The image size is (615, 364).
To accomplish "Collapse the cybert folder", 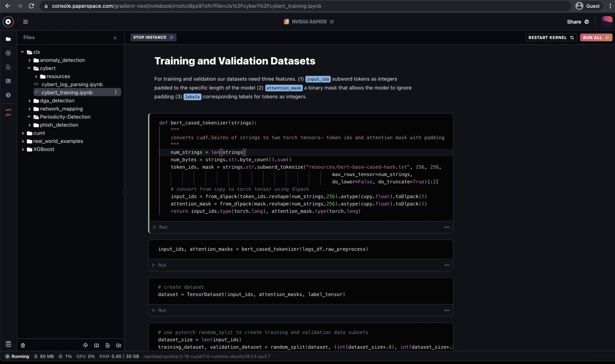I will coord(29,68).
